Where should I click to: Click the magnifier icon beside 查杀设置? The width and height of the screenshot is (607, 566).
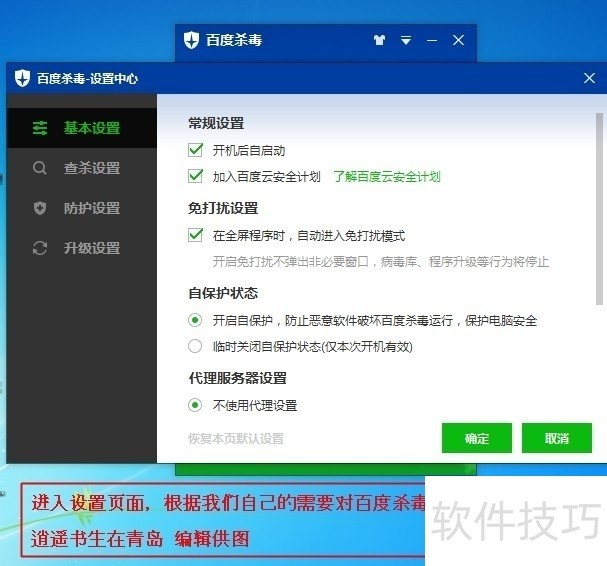click(39, 168)
